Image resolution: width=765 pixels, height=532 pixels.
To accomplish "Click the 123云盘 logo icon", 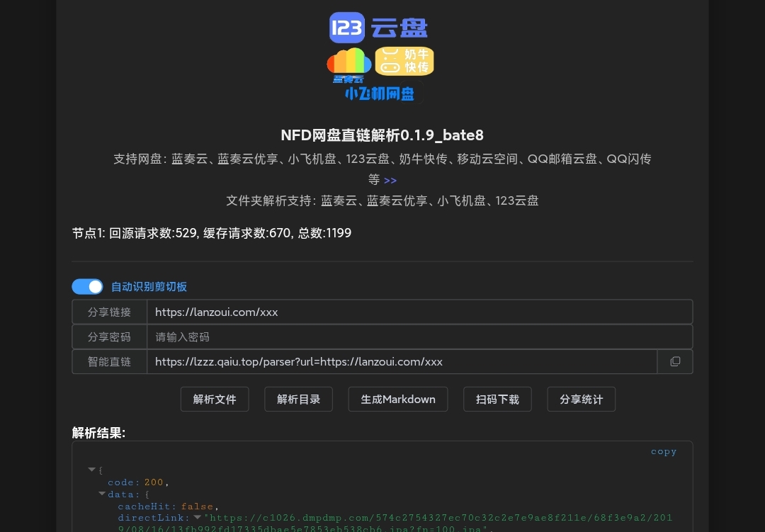I will click(x=378, y=28).
